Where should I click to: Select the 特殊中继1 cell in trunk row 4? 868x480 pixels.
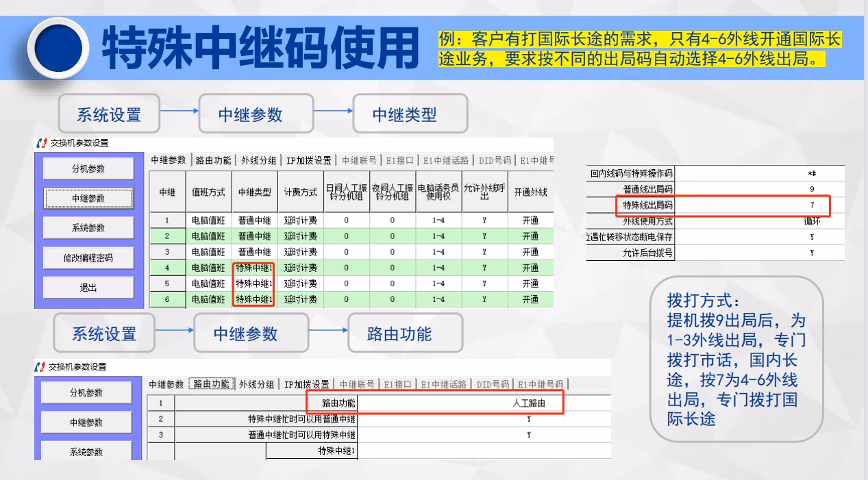pyautogui.click(x=254, y=268)
